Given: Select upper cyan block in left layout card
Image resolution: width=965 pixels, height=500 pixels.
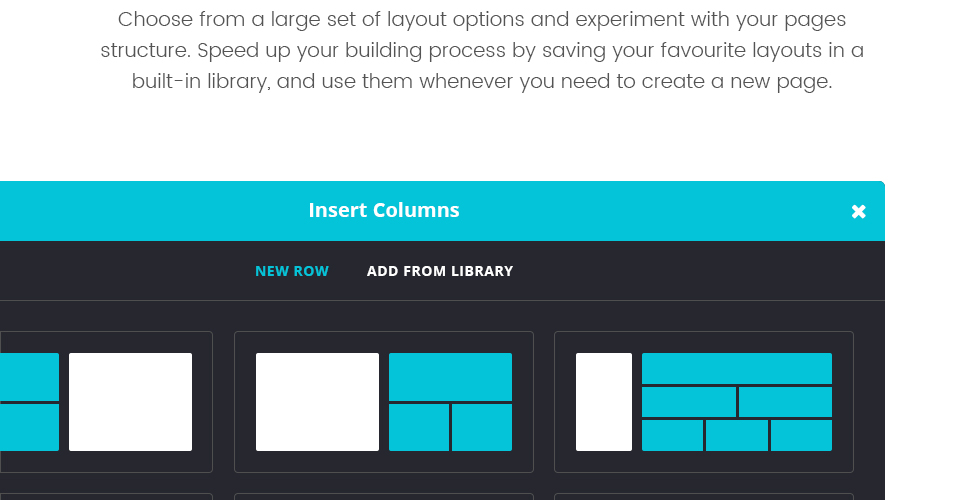Looking at the screenshot, I should [29, 376].
